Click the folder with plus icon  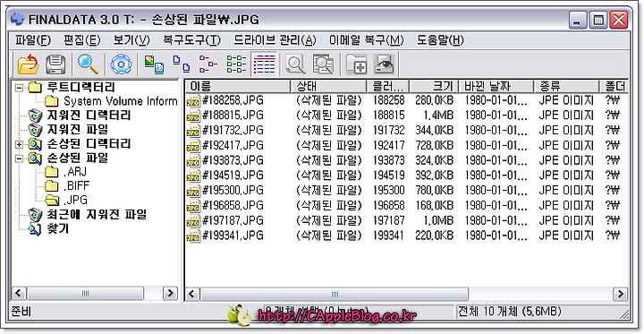pos(357,64)
